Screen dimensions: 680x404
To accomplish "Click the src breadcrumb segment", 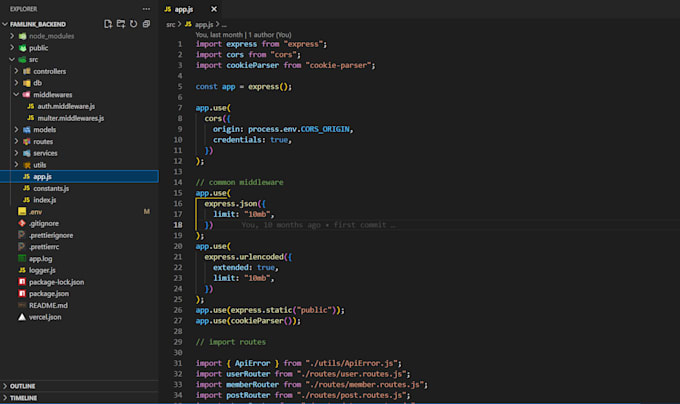I will [x=170, y=24].
